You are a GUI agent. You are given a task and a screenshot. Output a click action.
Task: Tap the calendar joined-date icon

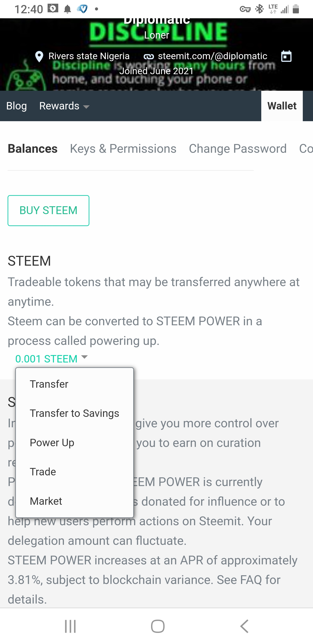(x=286, y=56)
